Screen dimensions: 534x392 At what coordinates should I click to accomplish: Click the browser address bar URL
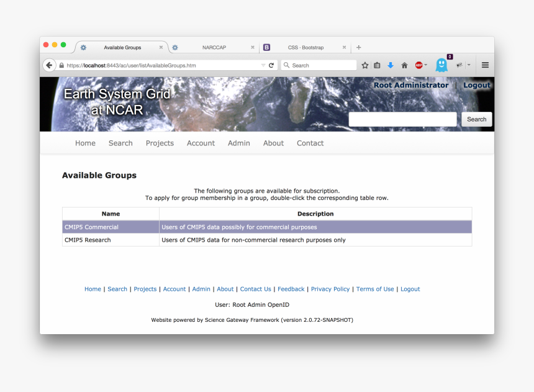(x=131, y=65)
